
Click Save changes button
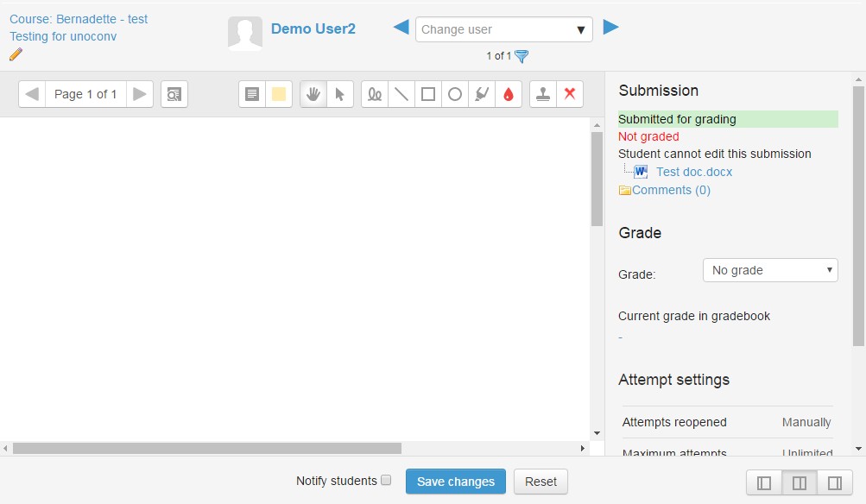point(455,482)
